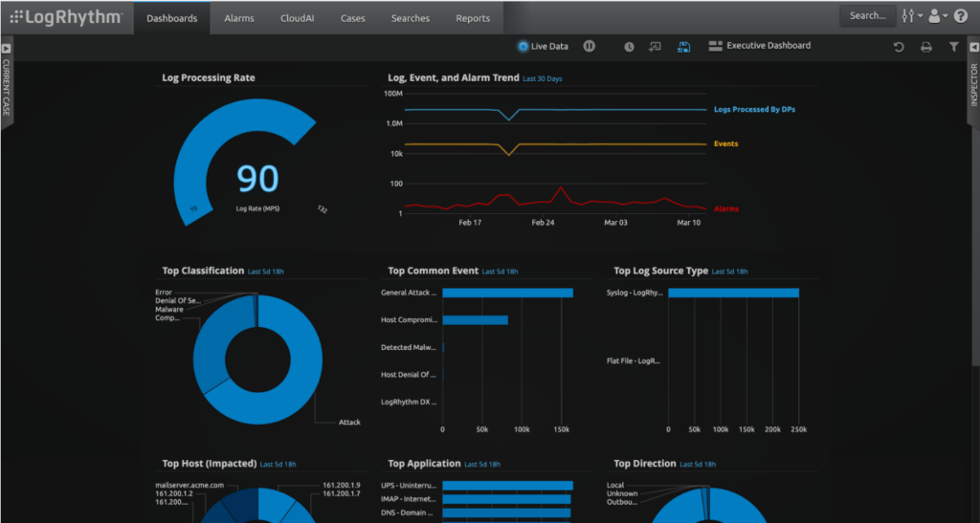Click the add widget icon

coord(655,47)
